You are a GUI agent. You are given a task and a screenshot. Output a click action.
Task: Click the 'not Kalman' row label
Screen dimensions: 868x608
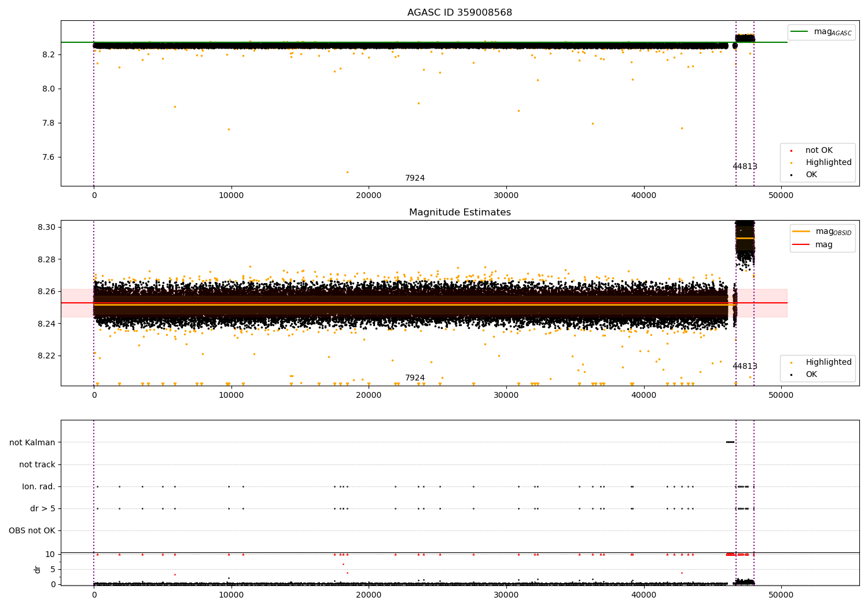[x=32, y=443]
